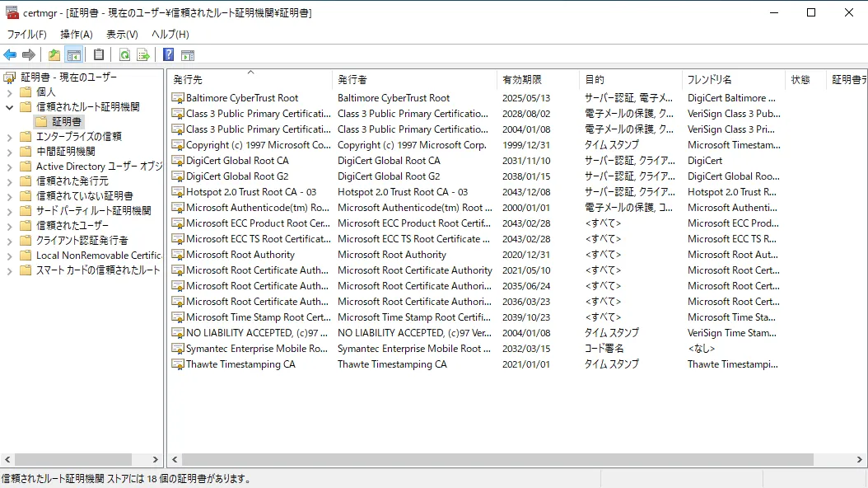Image resolution: width=868 pixels, height=488 pixels.
Task: Click the 2028/08/02 expiry date cell
Action: coord(526,114)
